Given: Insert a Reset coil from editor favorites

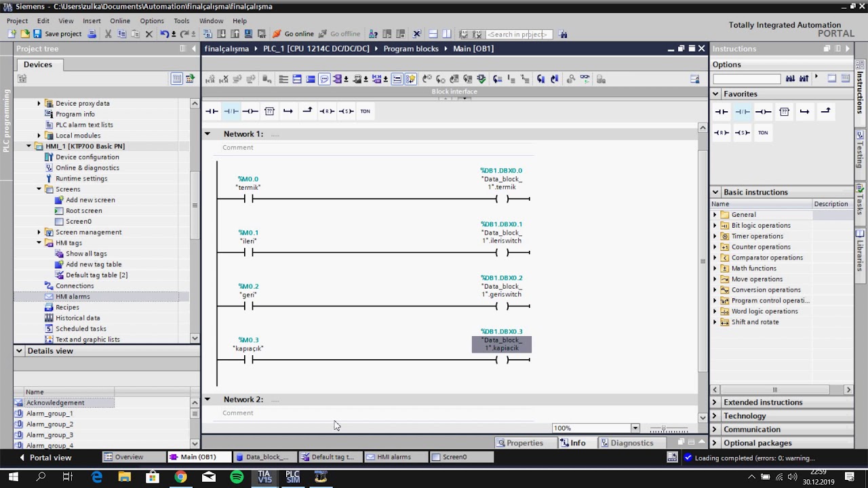Looking at the screenshot, I should coord(327,111).
